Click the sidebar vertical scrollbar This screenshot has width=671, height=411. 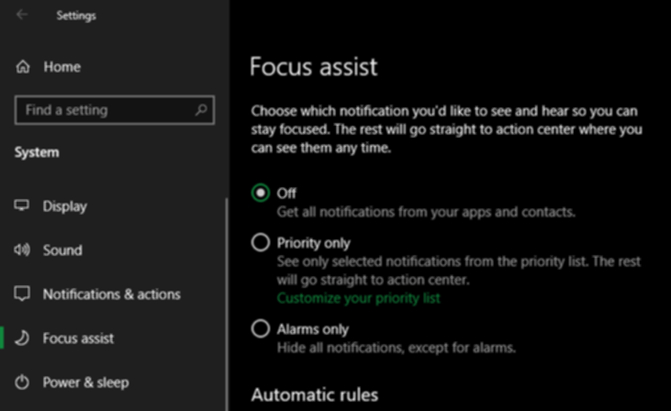(226, 304)
